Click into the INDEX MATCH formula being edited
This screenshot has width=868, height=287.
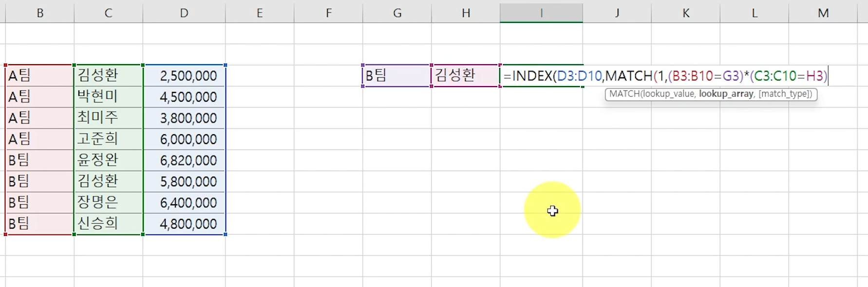(665, 76)
